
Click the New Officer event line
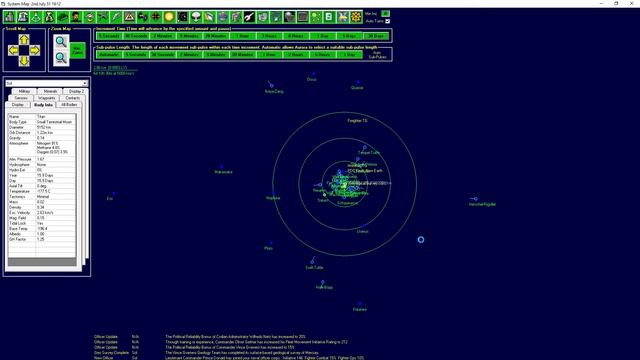[229, 358]
